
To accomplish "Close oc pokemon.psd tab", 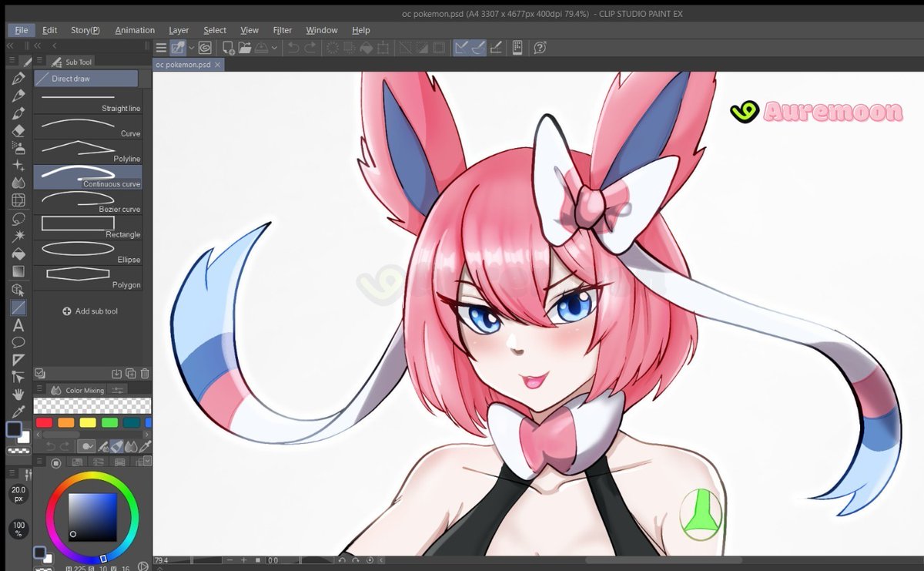I will click(x=218, y=65).
